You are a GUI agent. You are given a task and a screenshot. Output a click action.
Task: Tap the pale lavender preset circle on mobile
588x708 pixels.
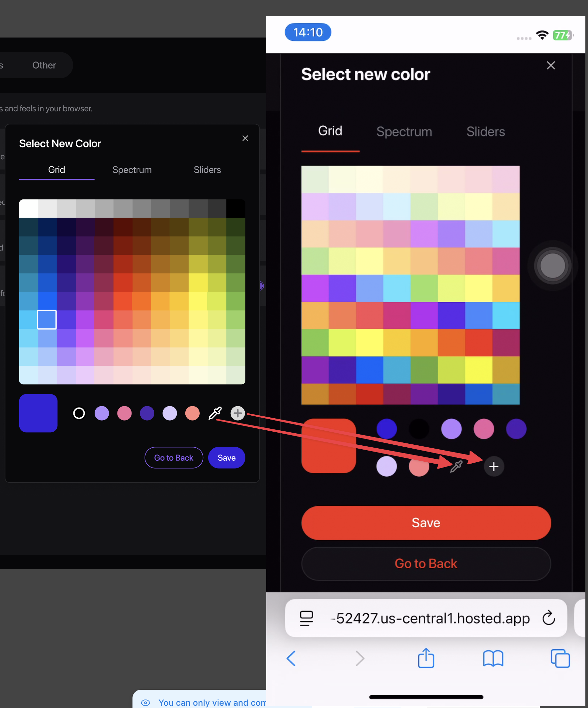387,466
